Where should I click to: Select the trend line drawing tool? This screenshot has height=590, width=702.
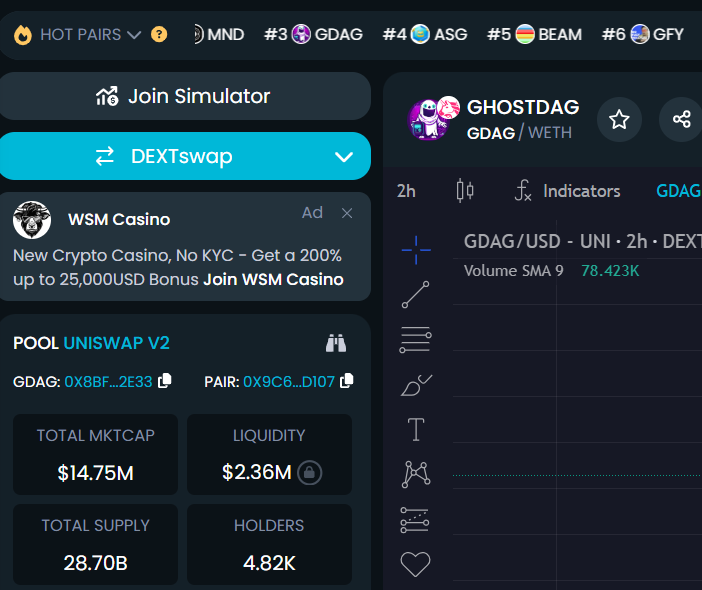(x=415, y=295)
